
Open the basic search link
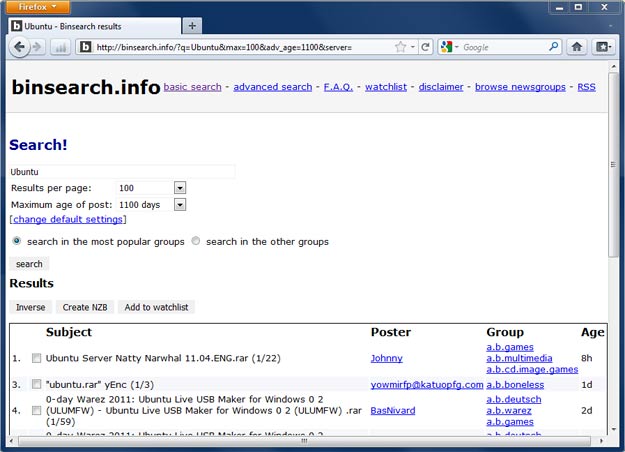point(193,87)
